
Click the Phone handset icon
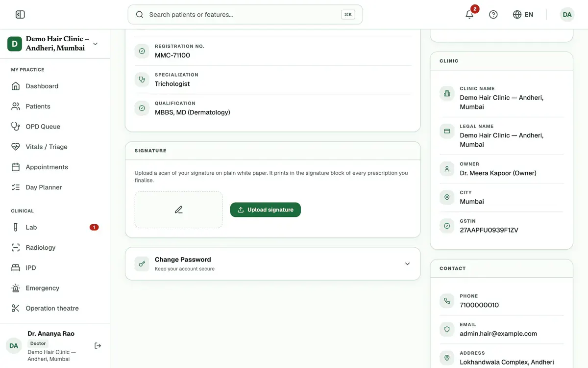tap(447, 301)
